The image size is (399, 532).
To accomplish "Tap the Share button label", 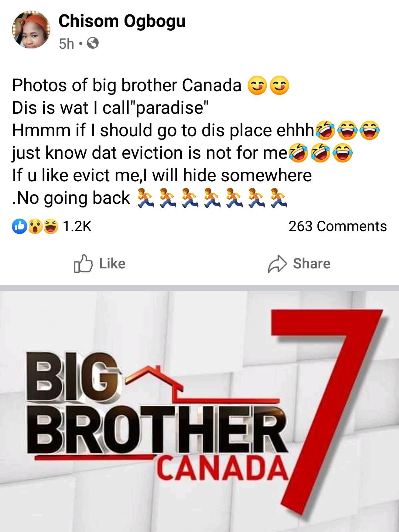I will 311,264.
